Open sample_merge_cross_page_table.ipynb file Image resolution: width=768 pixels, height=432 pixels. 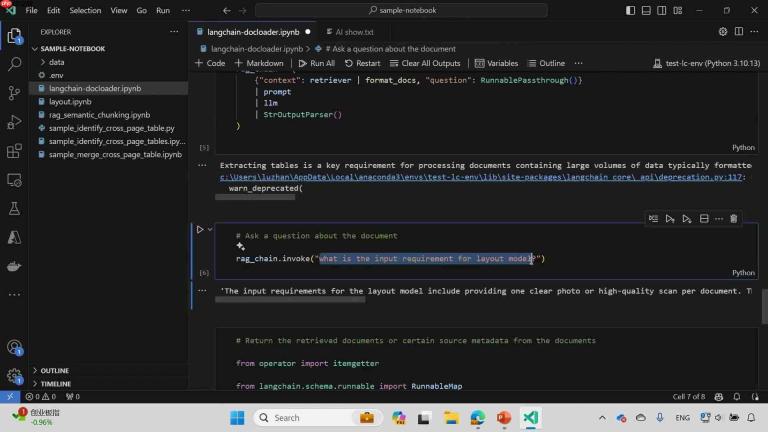pyautogui.click(x=115, y=155)
